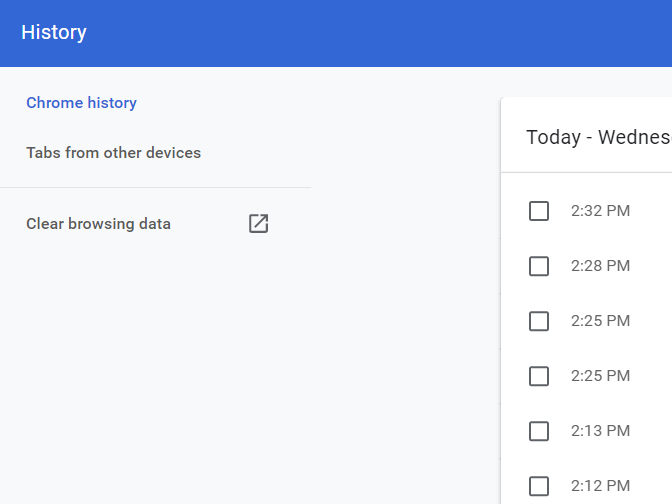Viewport: 672px width, 504px height.
Task: Click the Clear browsing data link
Action: (99, 224)
